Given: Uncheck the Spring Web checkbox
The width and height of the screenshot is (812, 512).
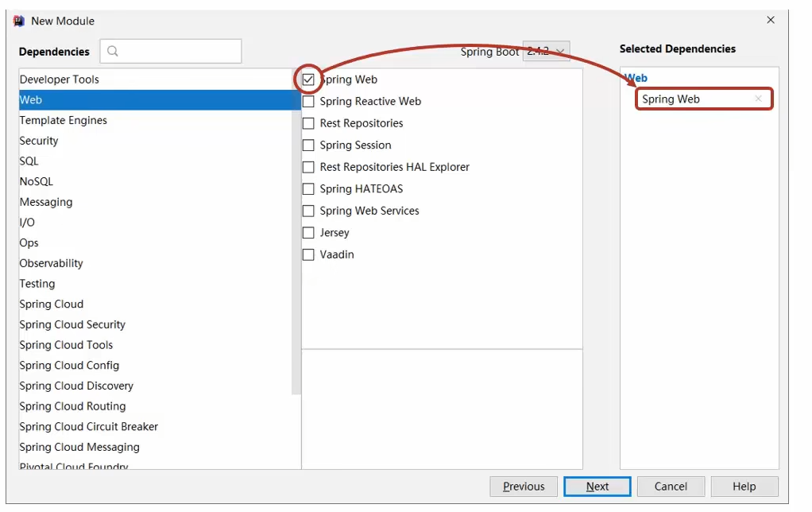Looking at the screenshot, I should coord(308,80).
